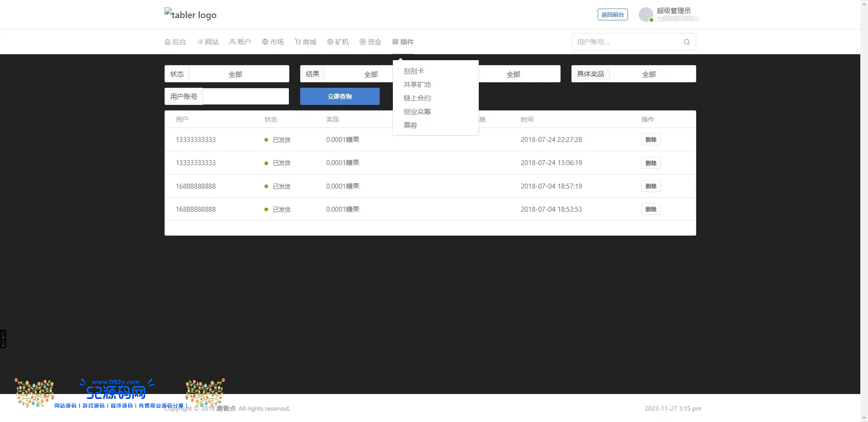Click the 超级管理员 user avatar
868x422 pixels.
pyautogui.click(x=646, y=14)
